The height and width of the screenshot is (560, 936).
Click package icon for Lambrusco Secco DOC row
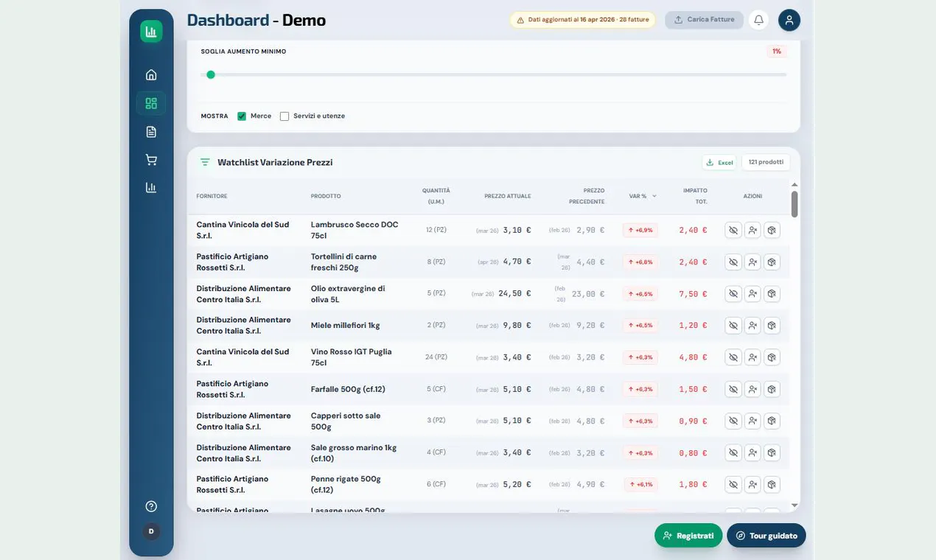click(x=772, y=230)
